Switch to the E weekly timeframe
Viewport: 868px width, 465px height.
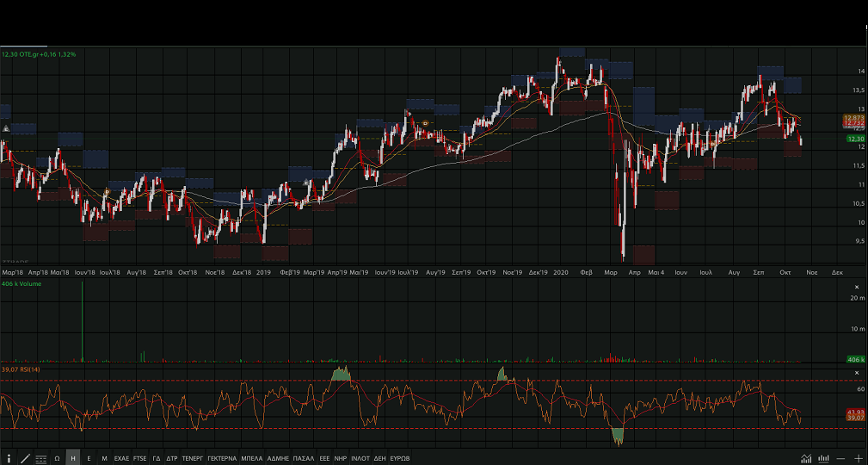[x=89, y=458]
